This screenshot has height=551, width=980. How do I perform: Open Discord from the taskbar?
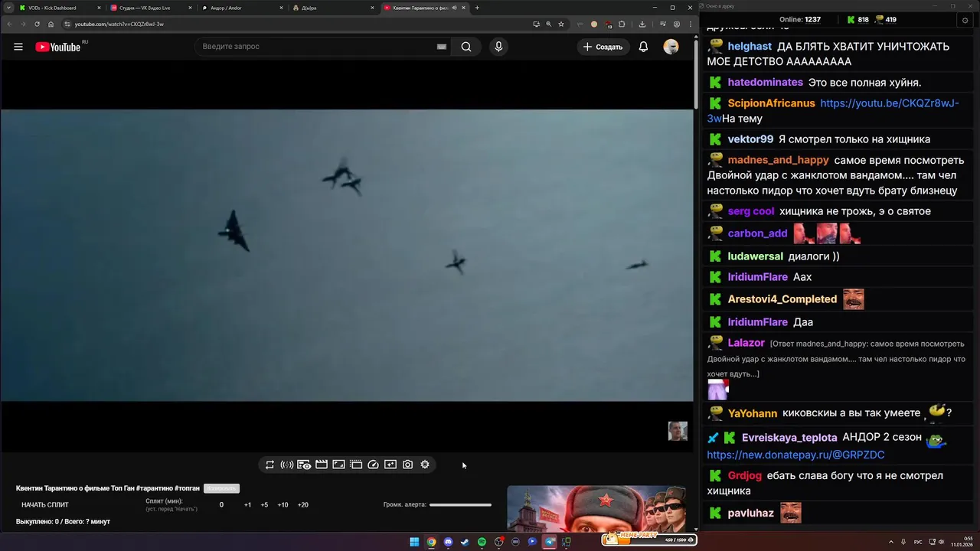point(448,542)
